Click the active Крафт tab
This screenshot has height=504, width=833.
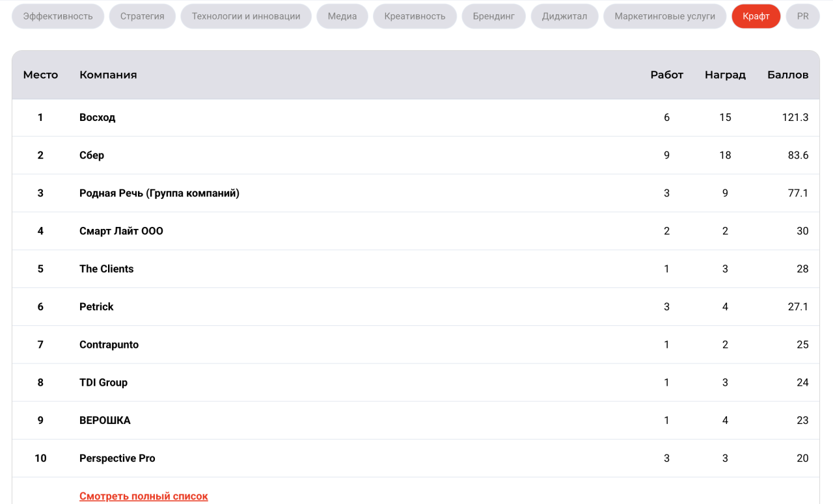(756, 16)
